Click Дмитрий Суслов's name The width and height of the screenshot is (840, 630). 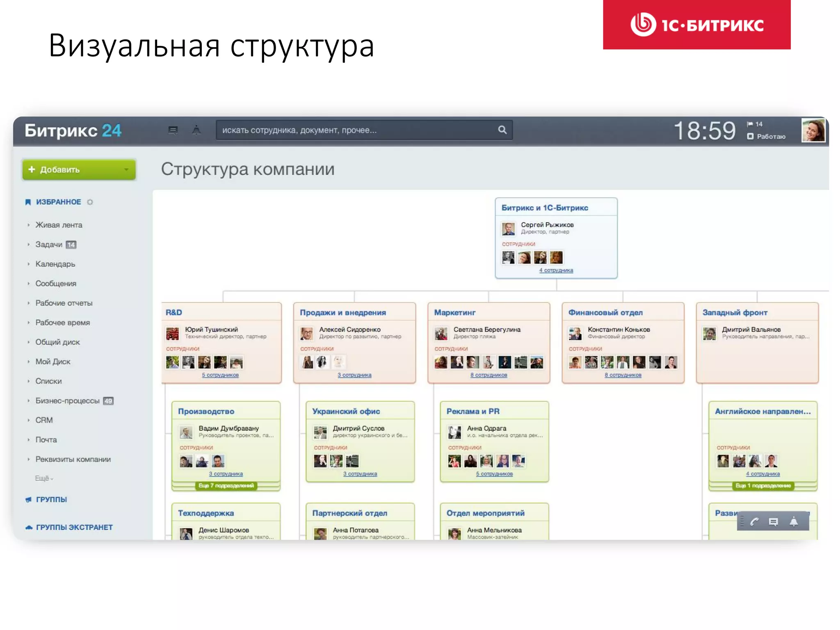tap(358, 429)
